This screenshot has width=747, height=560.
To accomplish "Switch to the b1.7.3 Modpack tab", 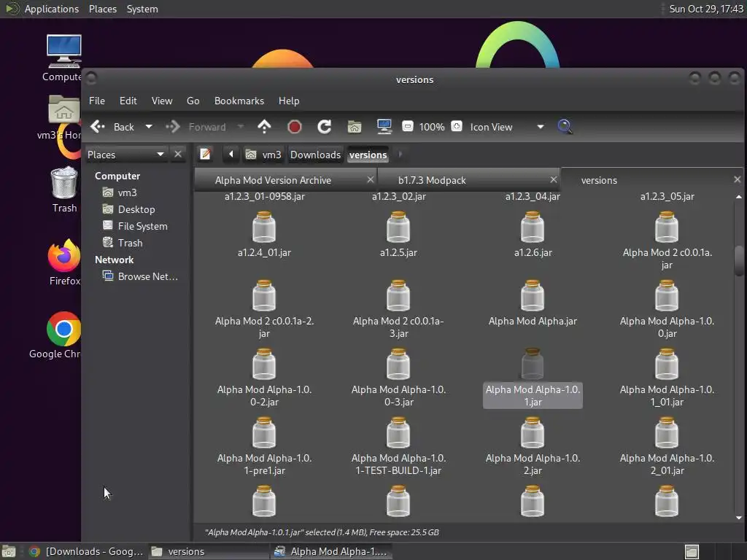I will 432,181.
